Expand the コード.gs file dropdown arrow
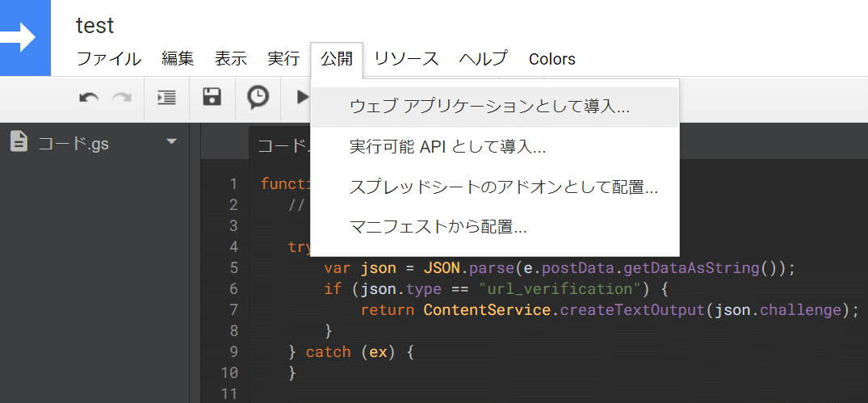Screen dimensions: 868x403 pos(171,142)
